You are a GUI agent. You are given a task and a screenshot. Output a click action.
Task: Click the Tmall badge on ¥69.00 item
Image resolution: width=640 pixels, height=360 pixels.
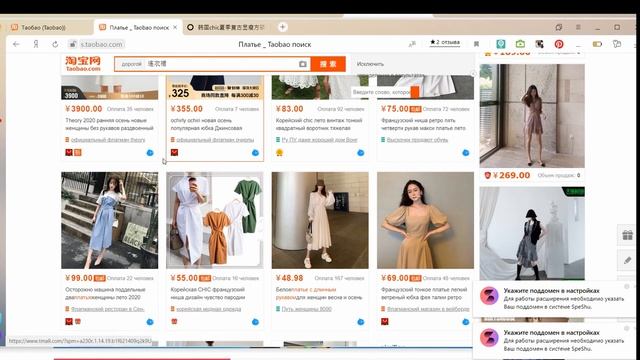pos(384,322)
